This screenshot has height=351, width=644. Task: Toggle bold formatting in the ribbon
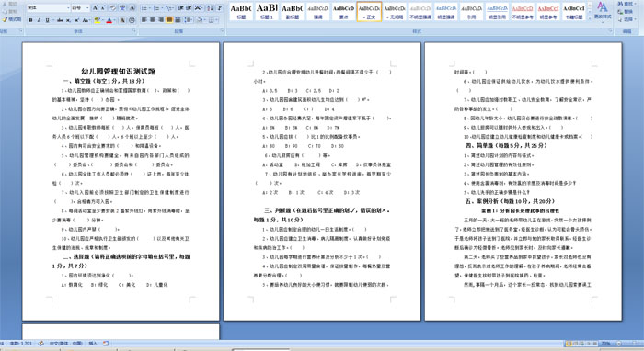30,20
